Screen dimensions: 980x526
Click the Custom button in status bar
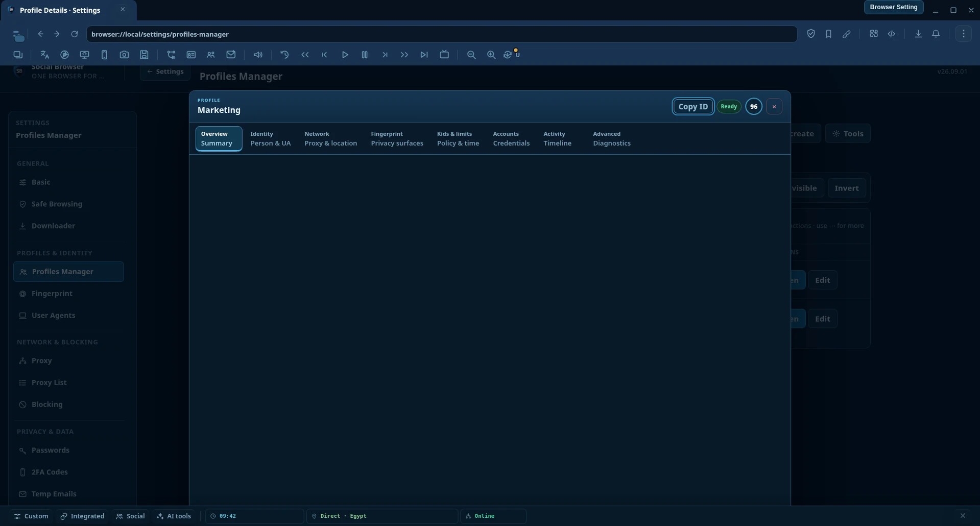[31, 516]
